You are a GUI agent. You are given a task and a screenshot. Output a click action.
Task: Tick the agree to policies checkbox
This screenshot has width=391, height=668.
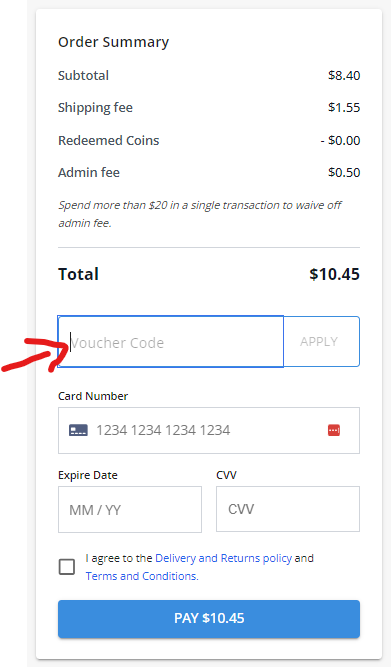pyautogui.click(x=67, y=567)
